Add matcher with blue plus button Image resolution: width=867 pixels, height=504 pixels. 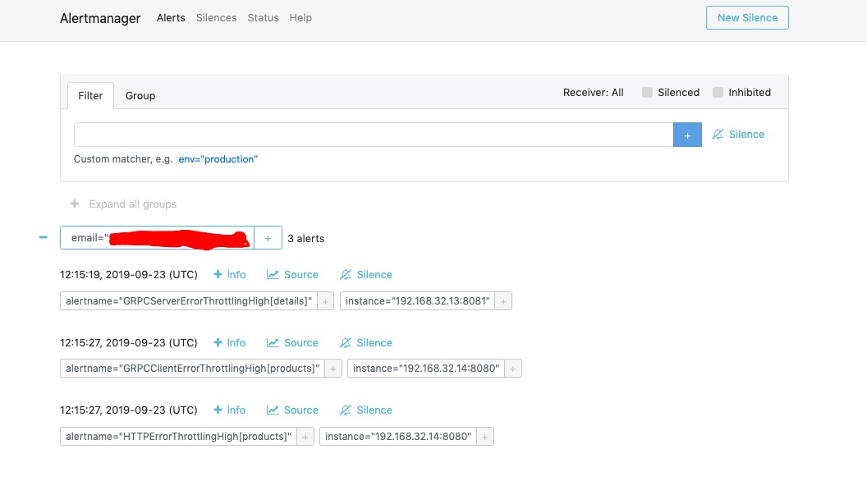(x=687, y=135)
